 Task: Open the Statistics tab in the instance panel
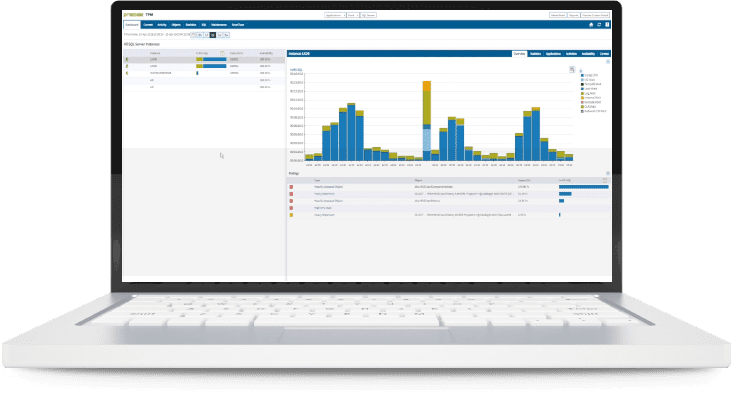click(x=535, y=54)
